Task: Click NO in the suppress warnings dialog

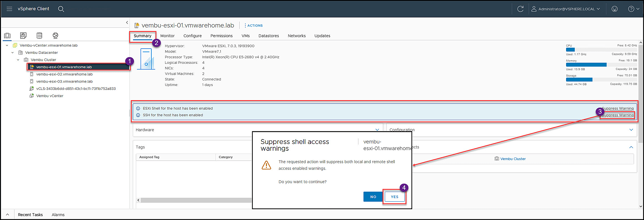Action: click(373, 197)
